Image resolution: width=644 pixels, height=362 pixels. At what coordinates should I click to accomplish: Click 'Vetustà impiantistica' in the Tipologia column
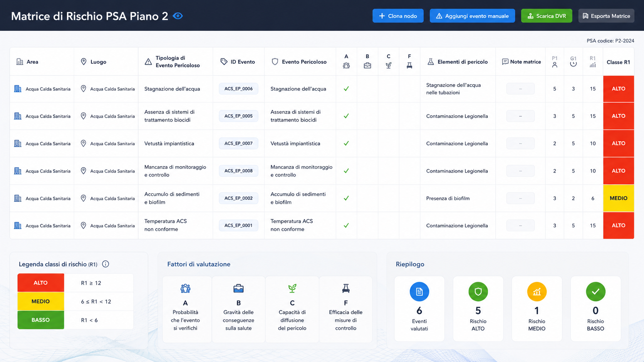tap(169, 143)
